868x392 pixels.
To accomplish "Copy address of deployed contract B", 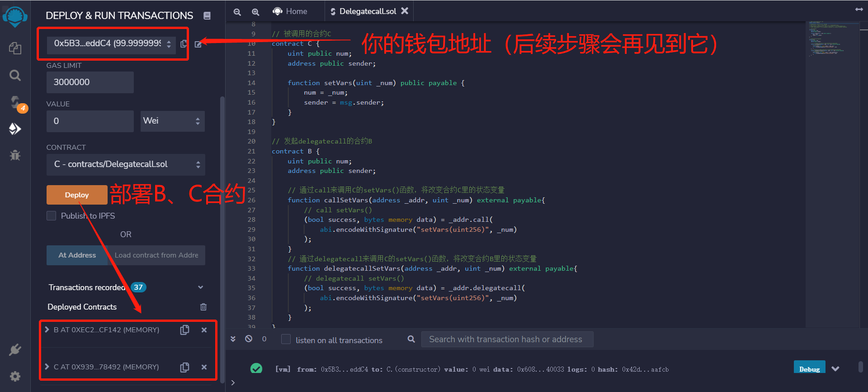I will [184, 330].
